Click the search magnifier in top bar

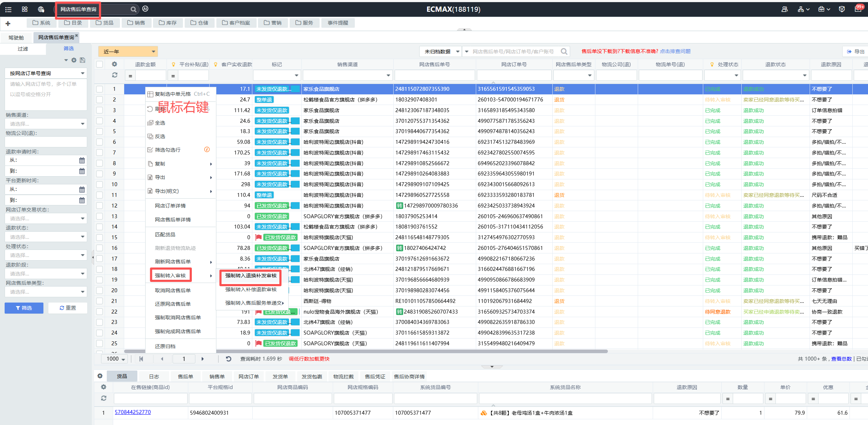coord(133,9)
